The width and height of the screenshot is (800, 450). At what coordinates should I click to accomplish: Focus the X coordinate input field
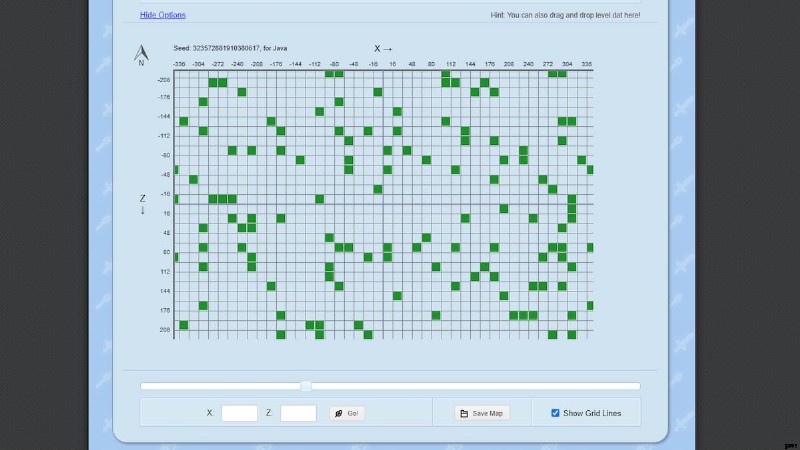point(239,413)
